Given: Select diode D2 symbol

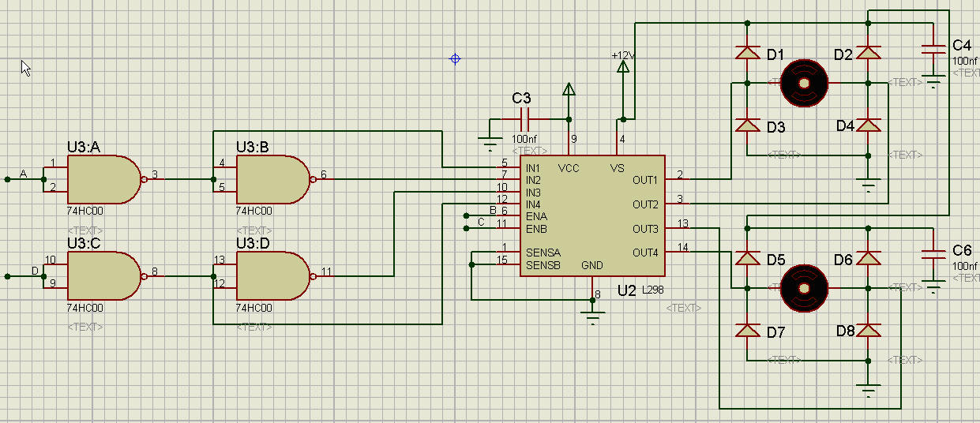Looking at the screenshot, I should (x=869, y=53).
